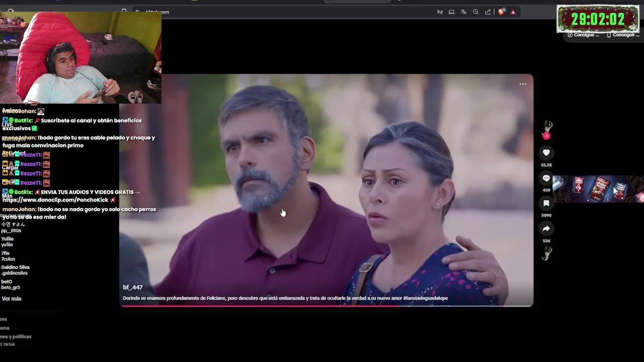Click the browser share page icon
This screenshot has width=644, height=362.
[488, 12]
